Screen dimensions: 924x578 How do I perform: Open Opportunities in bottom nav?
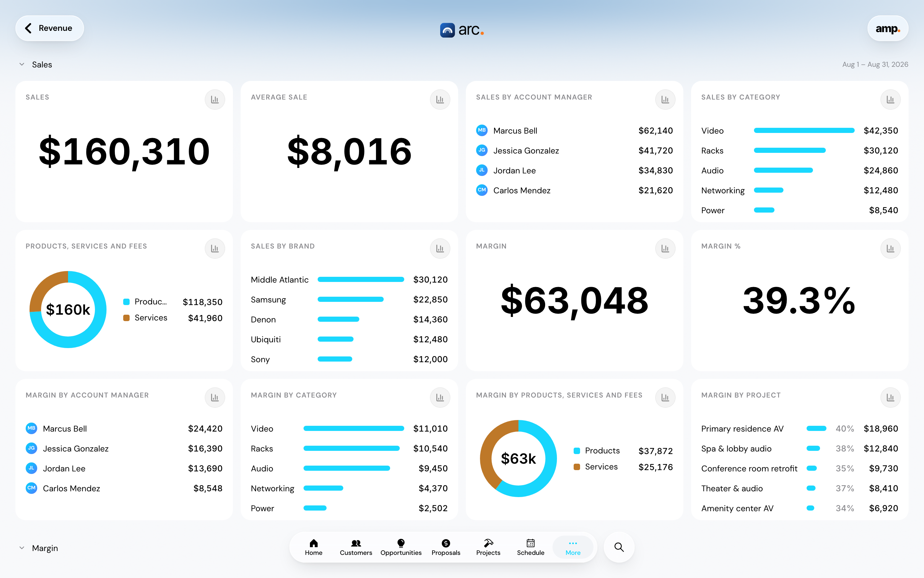click(401, 547)
